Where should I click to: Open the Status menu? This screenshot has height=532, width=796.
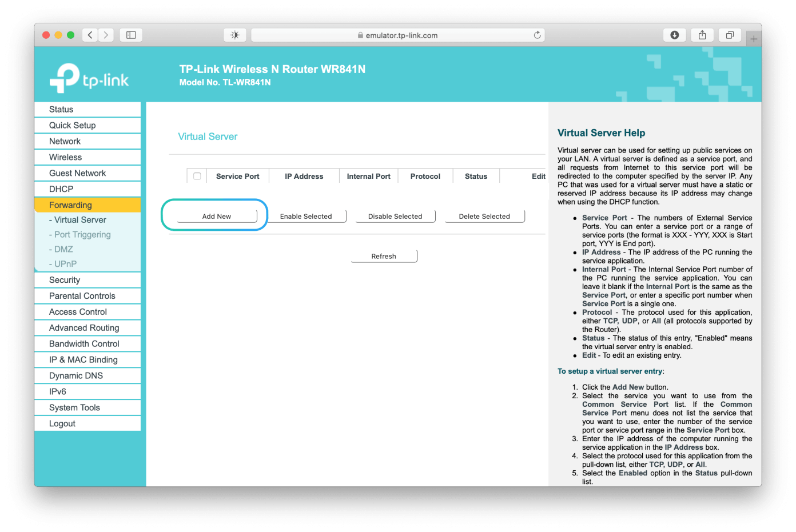pyautogui.click(x=87, y=109)
